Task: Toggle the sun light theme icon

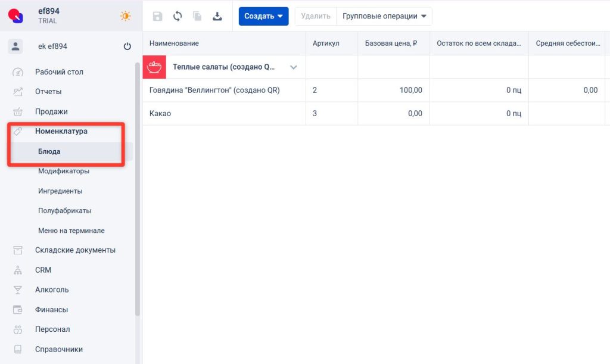Action: [x=125, y=16]
